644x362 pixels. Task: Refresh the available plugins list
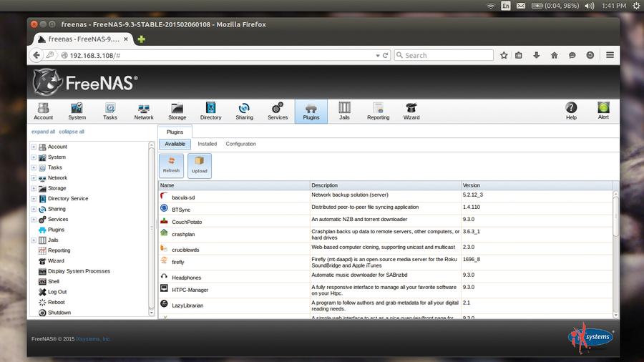171,166
